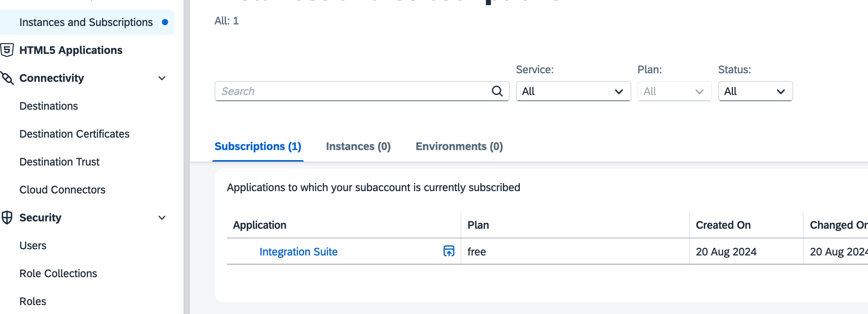Collapse the Connectivity section chevron
The image size is (868, 314).
coord(162,78)
